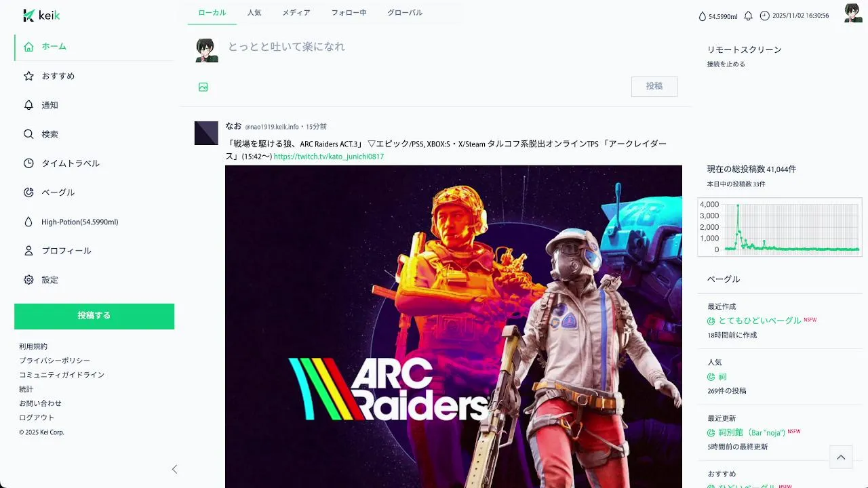Click the green 投稿する button
Viewport: 868px width, 488px height.
point(94,316)
